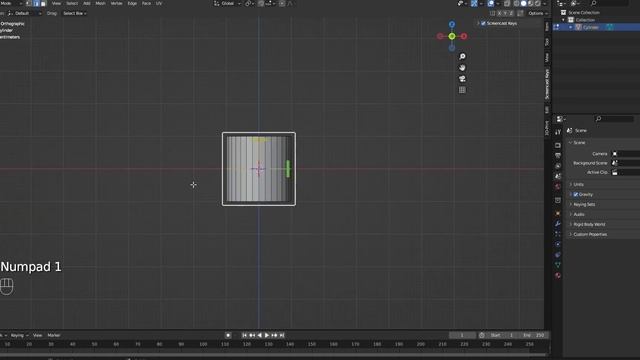The height and width of the screenshot is (360, 640).
Task: Click the current frame number field
Action: (x=462, y=335)
